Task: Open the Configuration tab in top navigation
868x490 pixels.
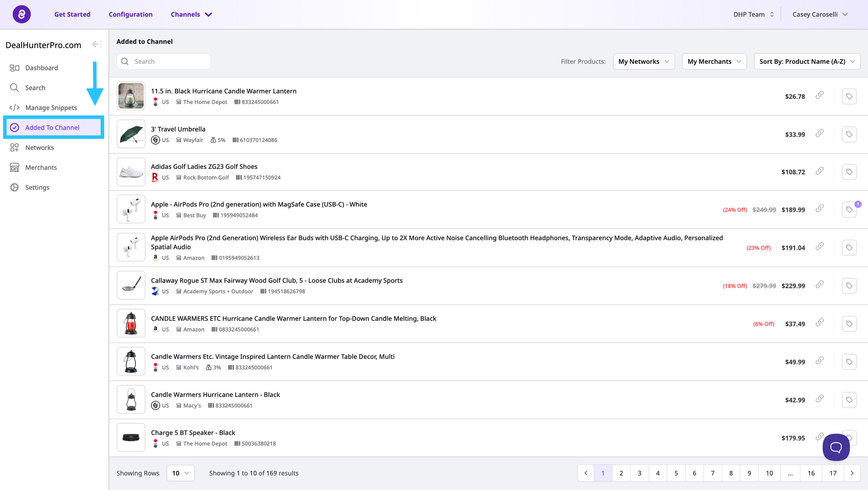Action: (x=131, y=14)
